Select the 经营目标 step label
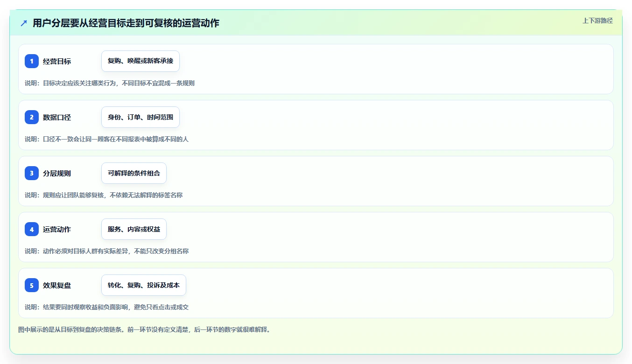 (x=57, y=61)
